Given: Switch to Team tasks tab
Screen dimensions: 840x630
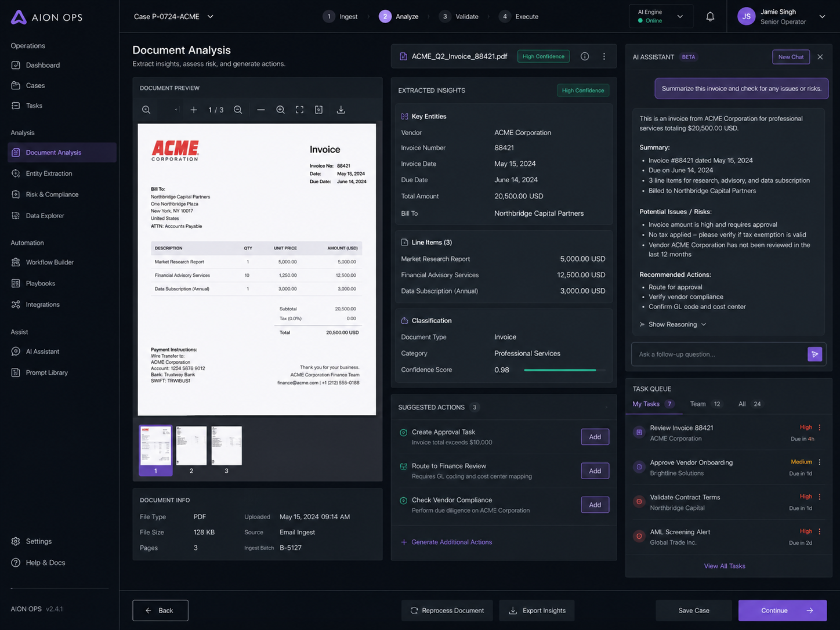Looking at the screenshot, I should (706, 404).
